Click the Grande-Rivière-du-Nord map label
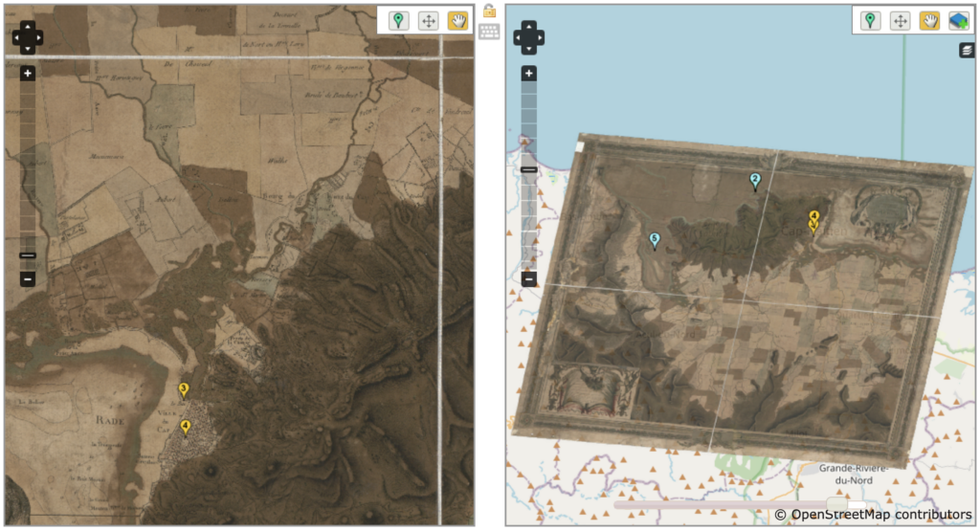The width and height of the screenshot is (980, 531). tap(853, 475)
